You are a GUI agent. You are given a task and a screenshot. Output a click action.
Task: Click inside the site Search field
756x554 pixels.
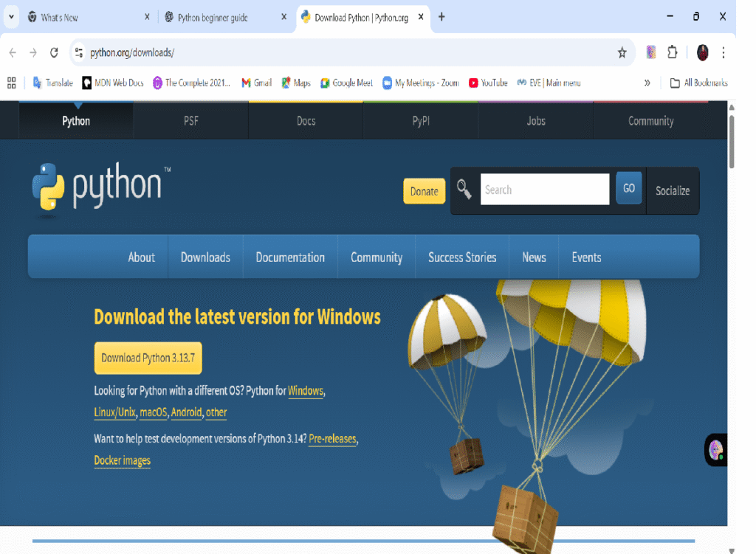(x=544, y=190)
